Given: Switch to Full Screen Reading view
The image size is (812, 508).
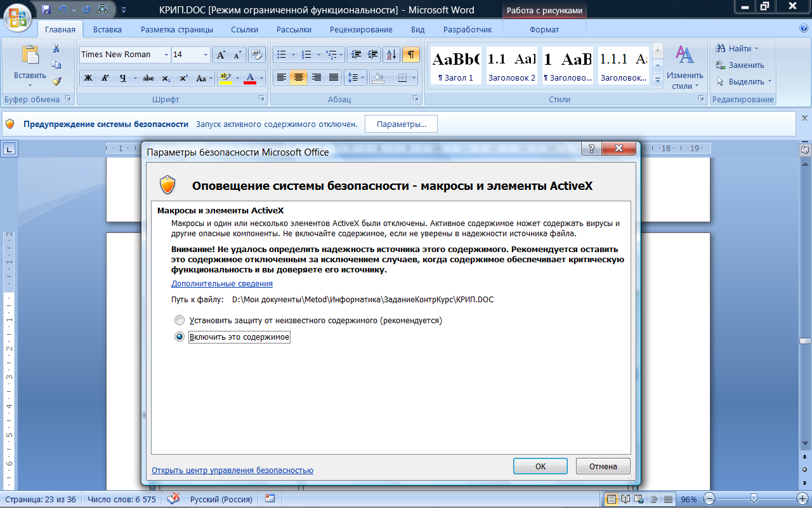Looking at the screenshot, I should (625, 499).
